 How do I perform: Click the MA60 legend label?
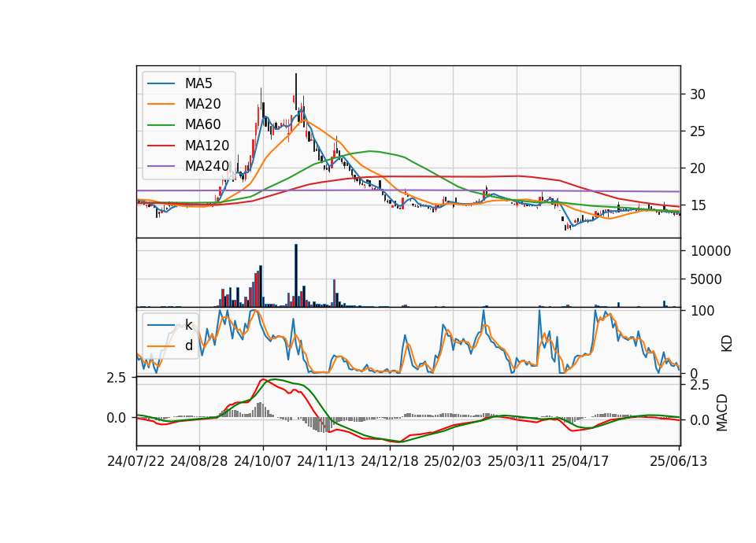coord(202,125)
